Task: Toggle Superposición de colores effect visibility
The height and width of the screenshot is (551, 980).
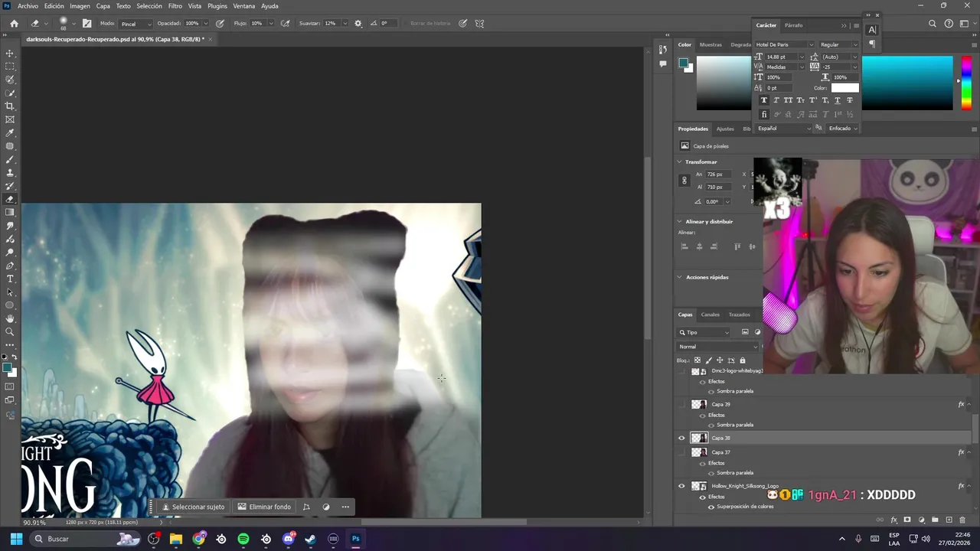Action: coord(711,507)
